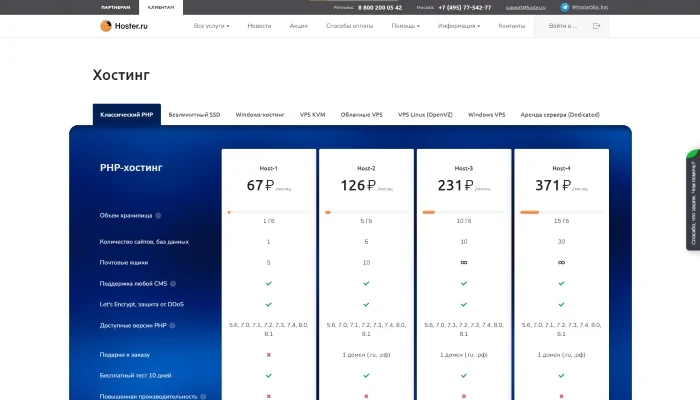Click Host-2 gift text 1 домен (.ru, .рф)
This screenshot has width=700, height=400.
coord(366,355)
